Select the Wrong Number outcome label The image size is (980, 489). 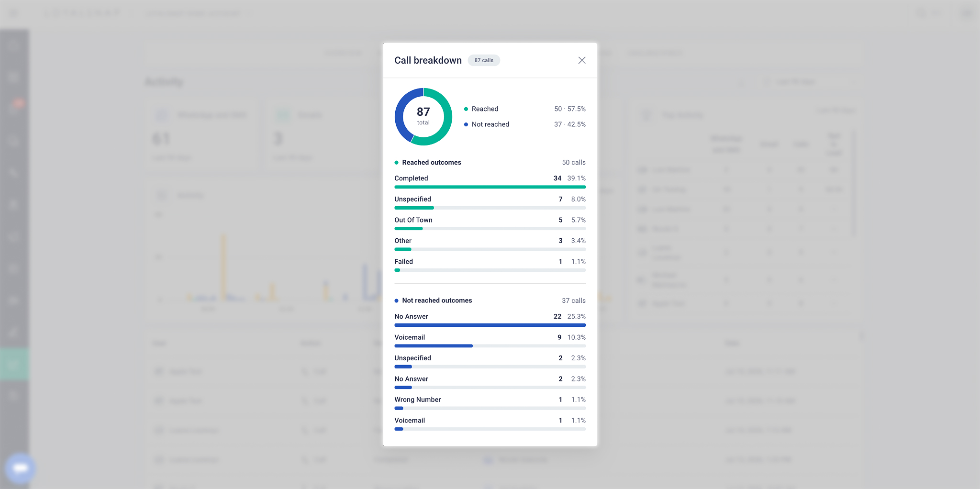pos(417,400)
